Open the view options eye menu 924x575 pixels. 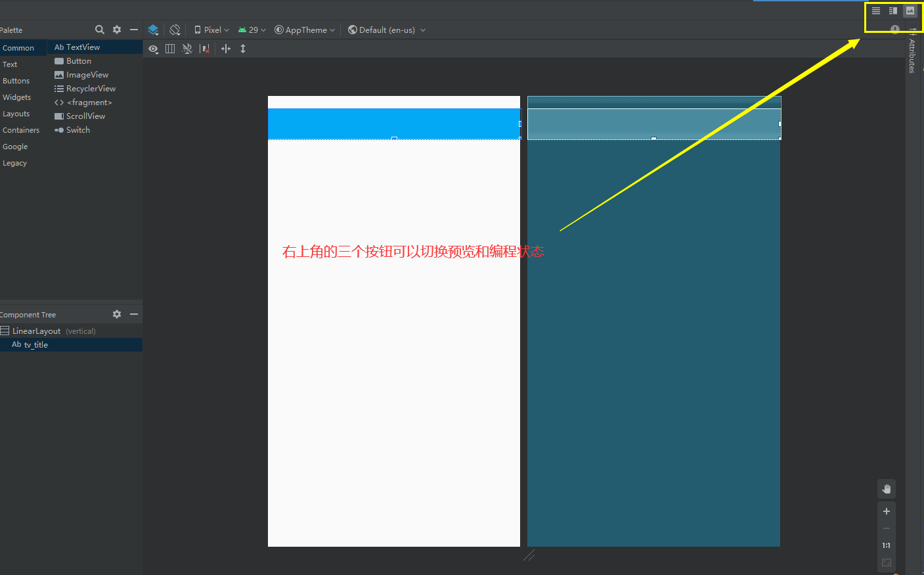coord(153,48)
